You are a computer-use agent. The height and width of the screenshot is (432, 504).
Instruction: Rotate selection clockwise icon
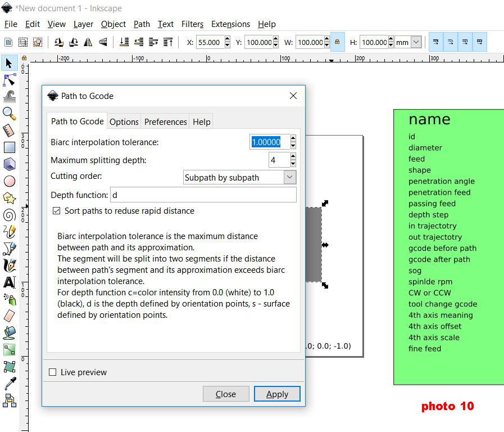click(x=73, y=42)
